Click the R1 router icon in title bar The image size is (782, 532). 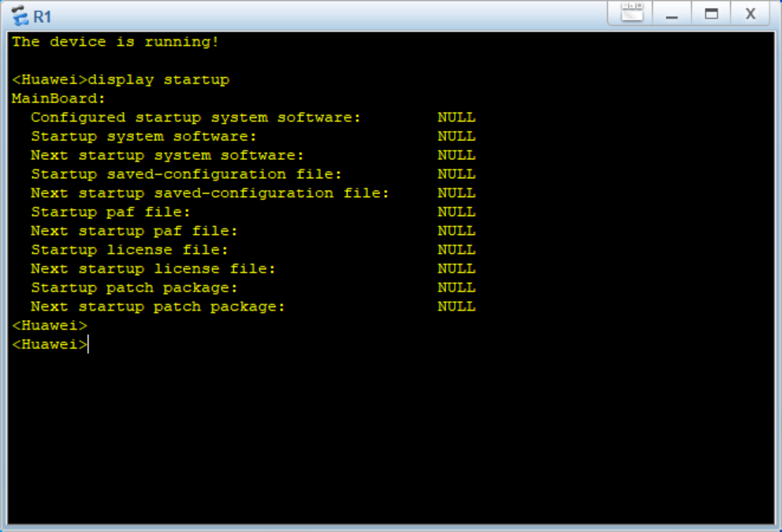tap(19, 14)
